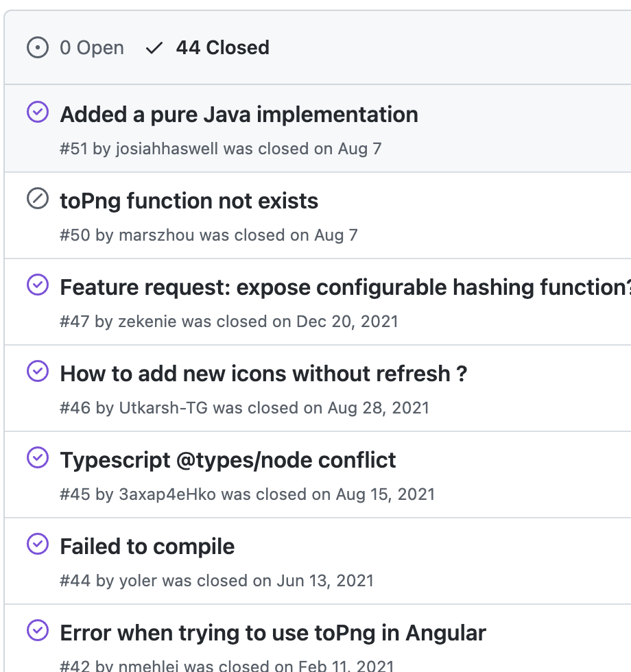Open "Error when trying to use toPng in Angular"
This screenshot has width=631, height=672.
(x=273, y=633)
